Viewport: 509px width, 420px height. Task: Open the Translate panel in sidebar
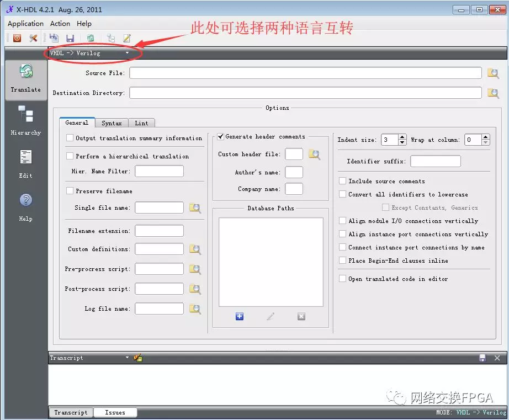pos(26,79)
